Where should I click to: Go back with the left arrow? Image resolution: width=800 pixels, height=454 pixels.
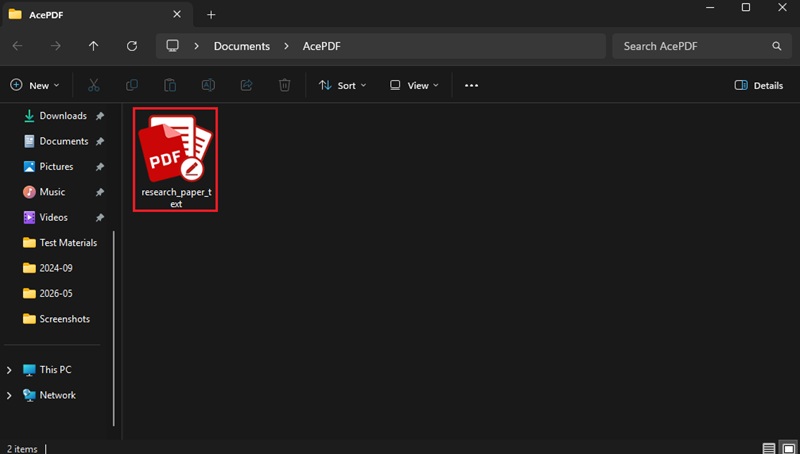click(x=17, y=46)
